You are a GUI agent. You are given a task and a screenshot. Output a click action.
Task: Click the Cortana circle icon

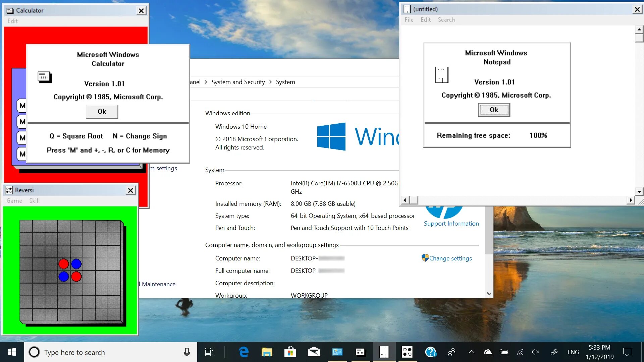tap(34, 352)
